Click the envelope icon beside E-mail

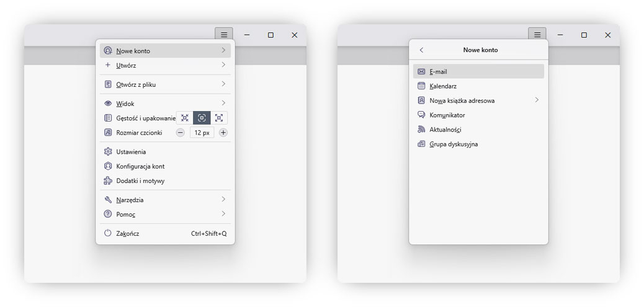tap(421, 71)
